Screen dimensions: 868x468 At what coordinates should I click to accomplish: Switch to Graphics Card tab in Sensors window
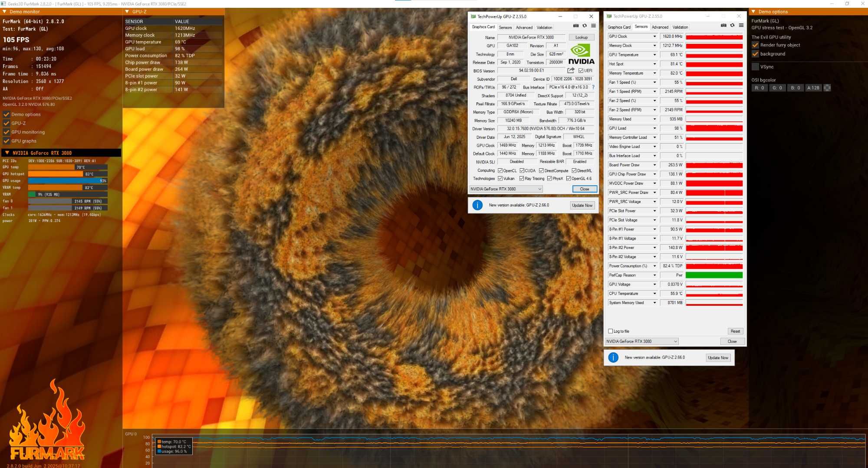pyautogui.click(x=619, y=27)
